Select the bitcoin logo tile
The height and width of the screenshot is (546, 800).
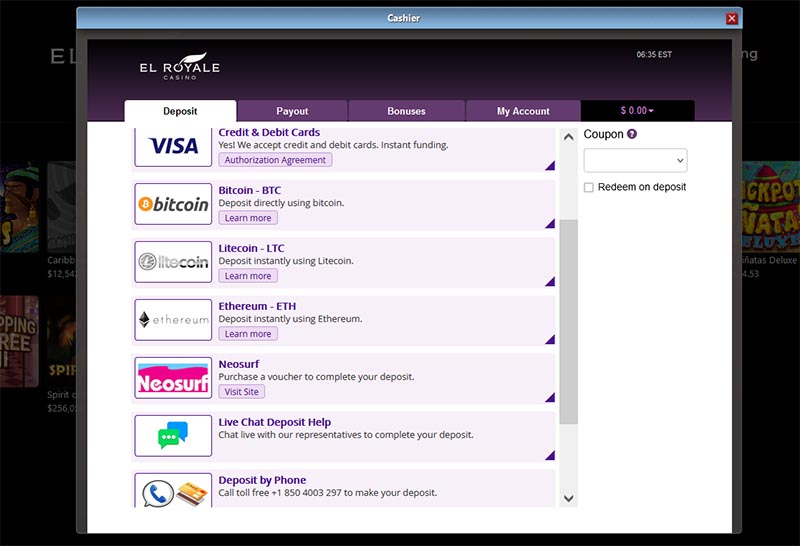(173, 204)
